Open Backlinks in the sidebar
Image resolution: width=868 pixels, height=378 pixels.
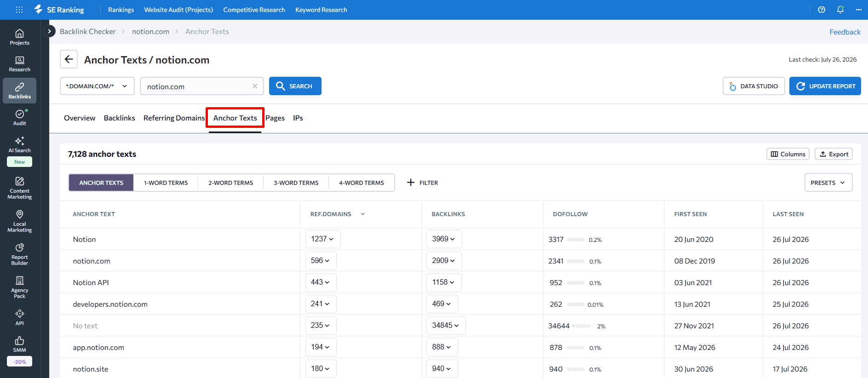[19, 91]
